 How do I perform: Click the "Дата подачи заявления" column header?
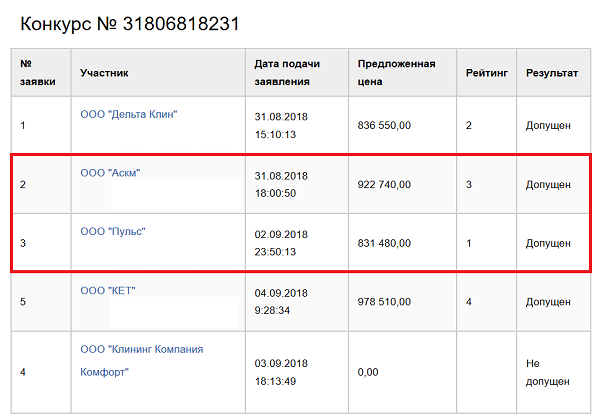pos(281,73)
